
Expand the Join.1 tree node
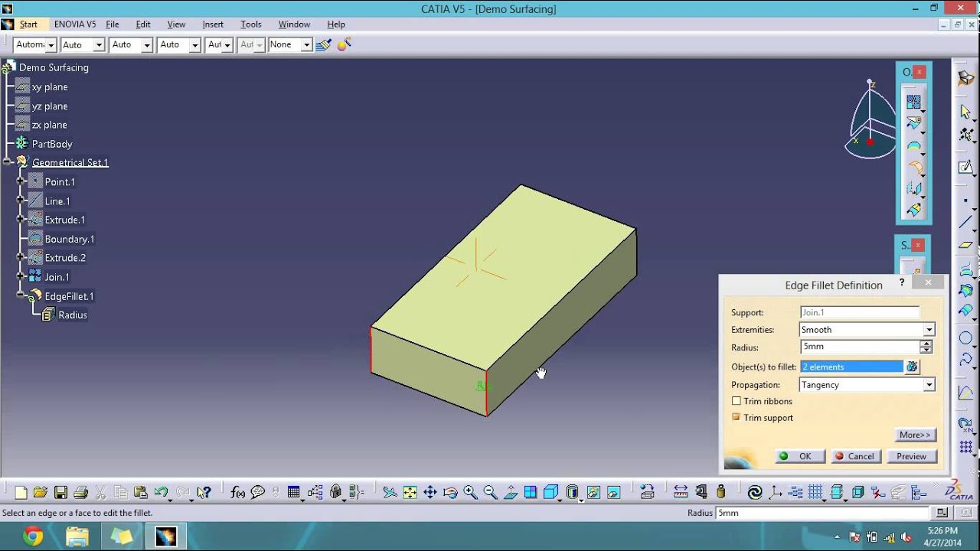[x=21, y=276]
